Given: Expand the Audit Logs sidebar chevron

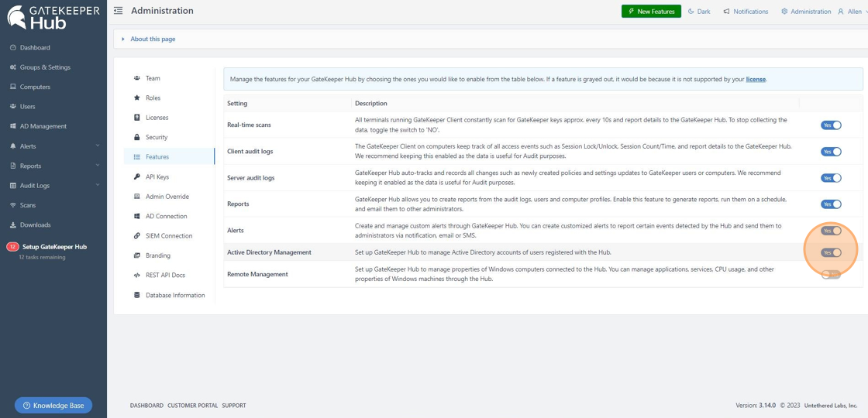Looking at the screenshot, I should 98,186.
